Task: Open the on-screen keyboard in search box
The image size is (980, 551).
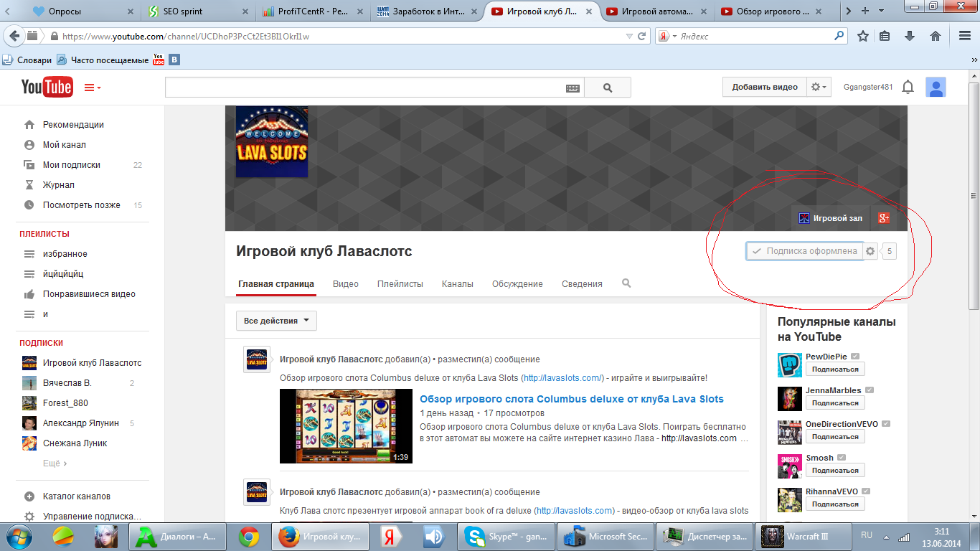Action: click(x=573, y=88)
